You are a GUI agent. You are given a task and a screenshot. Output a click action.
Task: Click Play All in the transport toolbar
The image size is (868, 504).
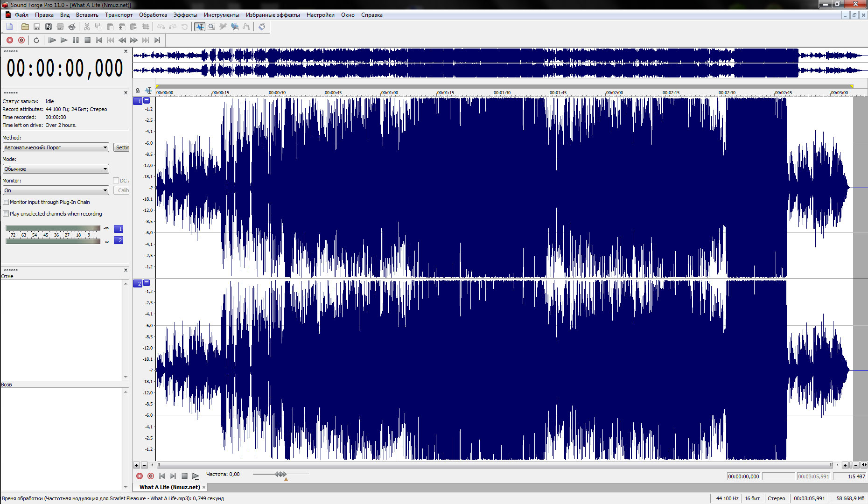[52, 40]
